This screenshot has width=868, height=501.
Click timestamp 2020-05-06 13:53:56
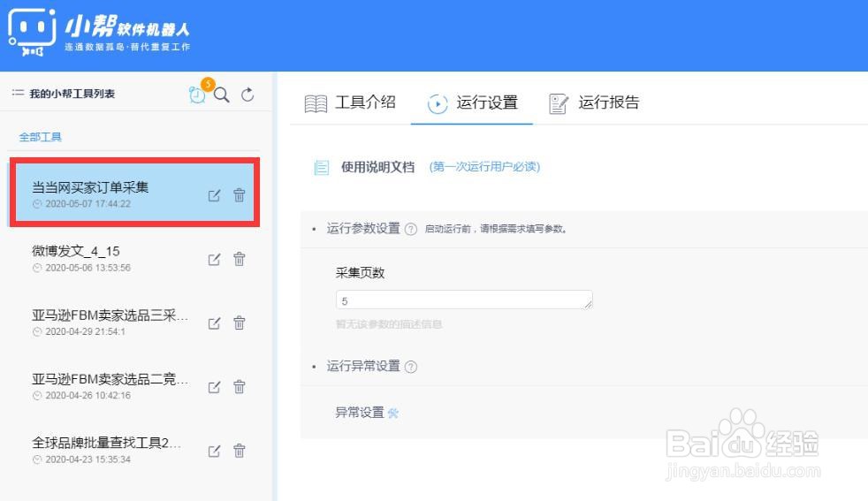tap(88, 268)
